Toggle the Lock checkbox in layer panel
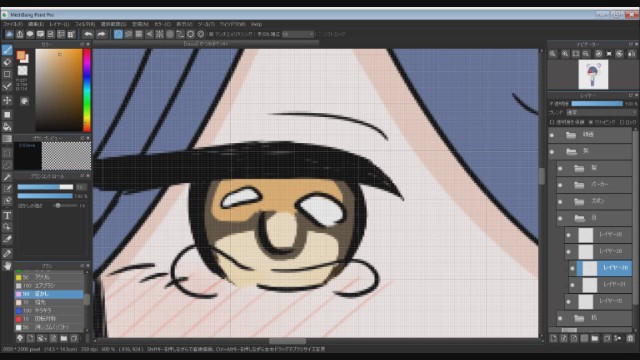This screenshot has width=640, height=360. click(x=622, y=122)
